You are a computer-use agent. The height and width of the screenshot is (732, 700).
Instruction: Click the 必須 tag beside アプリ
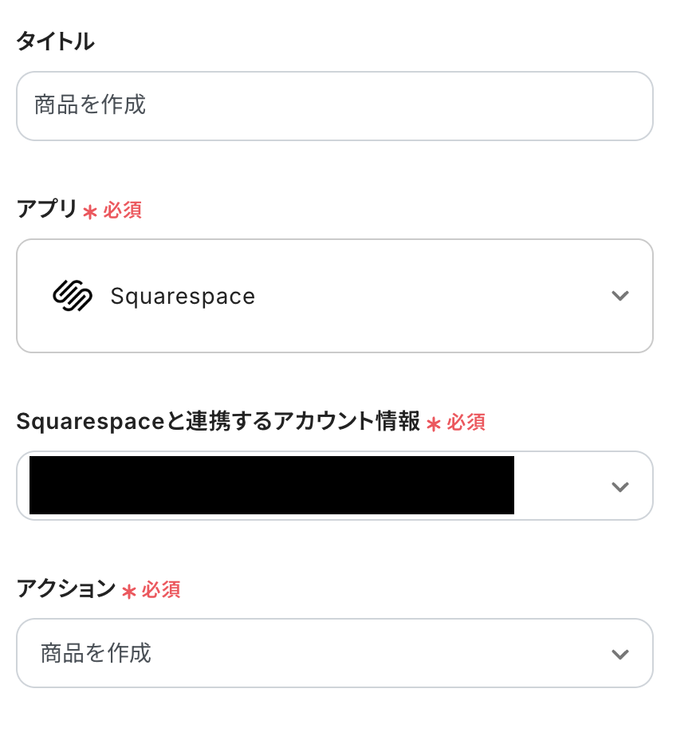(122, 211)
